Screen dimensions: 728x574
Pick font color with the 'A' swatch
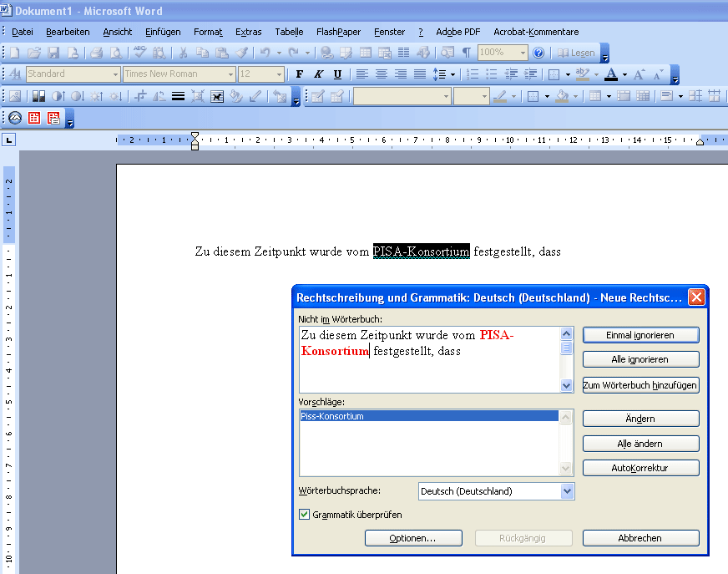pyautogui.click(x=611, y=74)
